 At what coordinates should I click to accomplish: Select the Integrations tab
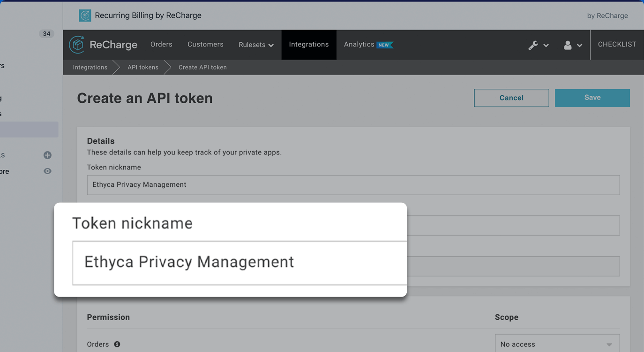(x=309, y=45)
